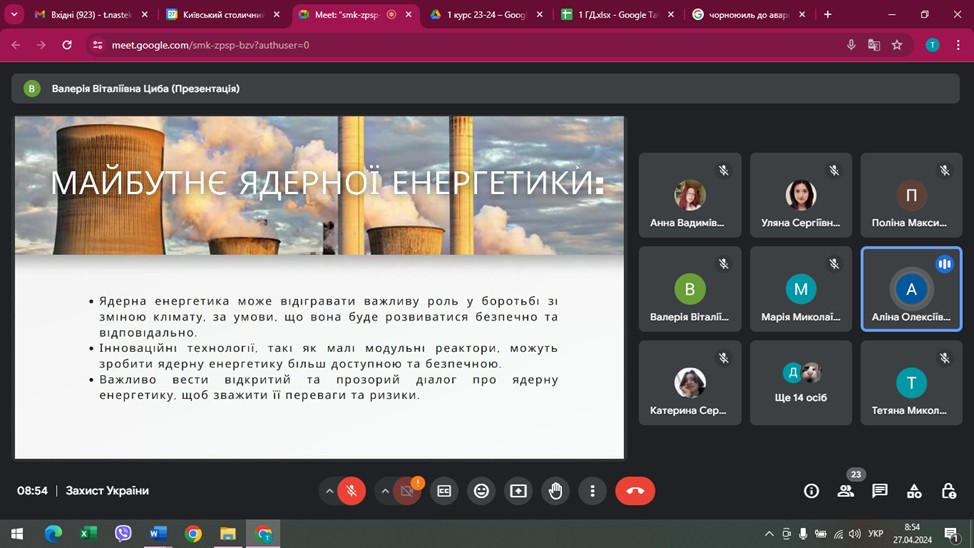Launch Microsoft Edge from taskbar
The height and width of the screenshot is (548, 974).
point(53,534)
